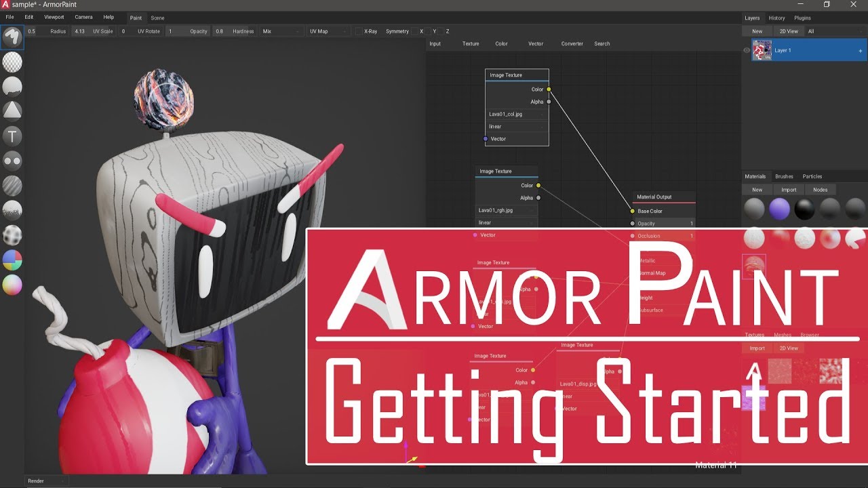
Task: Open the UV Map dropdown
Action: (328, 31)
